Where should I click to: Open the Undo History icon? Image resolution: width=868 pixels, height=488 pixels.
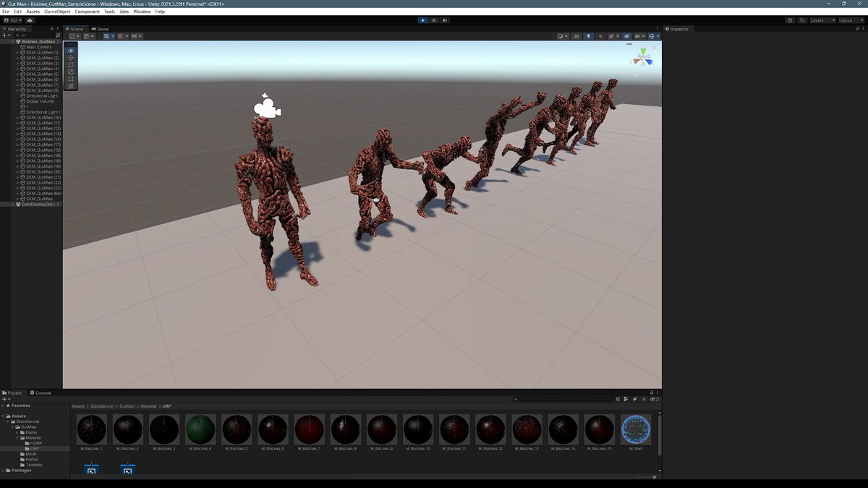[790, 20]
